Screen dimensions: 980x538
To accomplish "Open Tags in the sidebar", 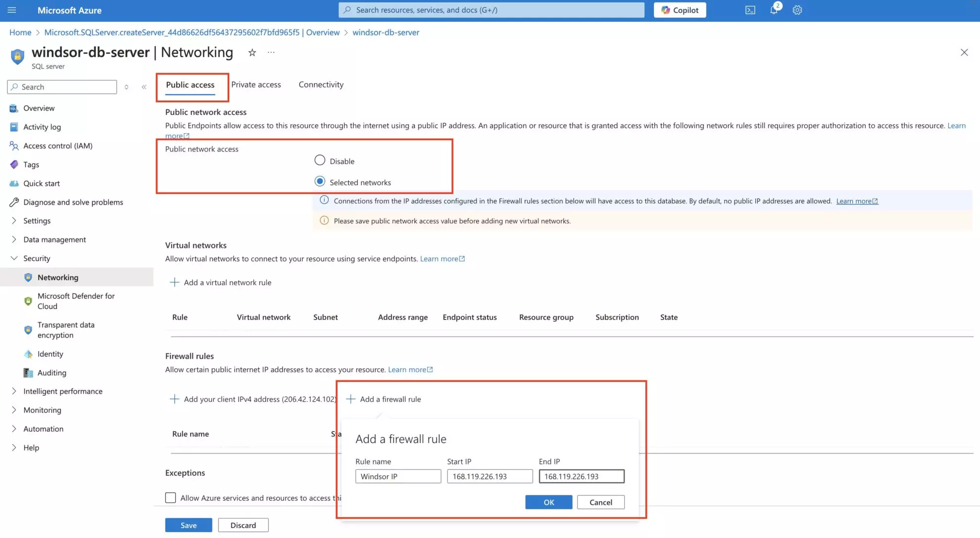I will click(x=31, y=164).
